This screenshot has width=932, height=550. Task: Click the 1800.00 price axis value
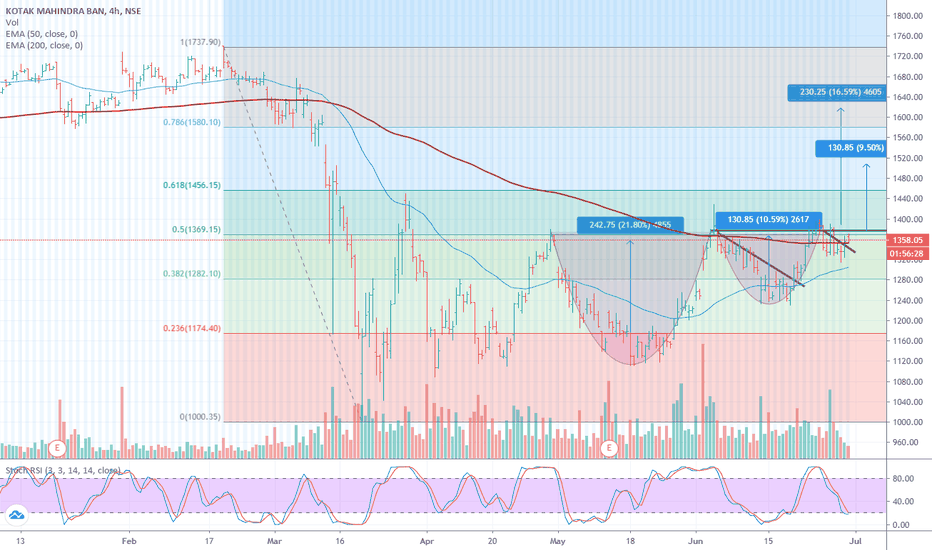point(908,15)
